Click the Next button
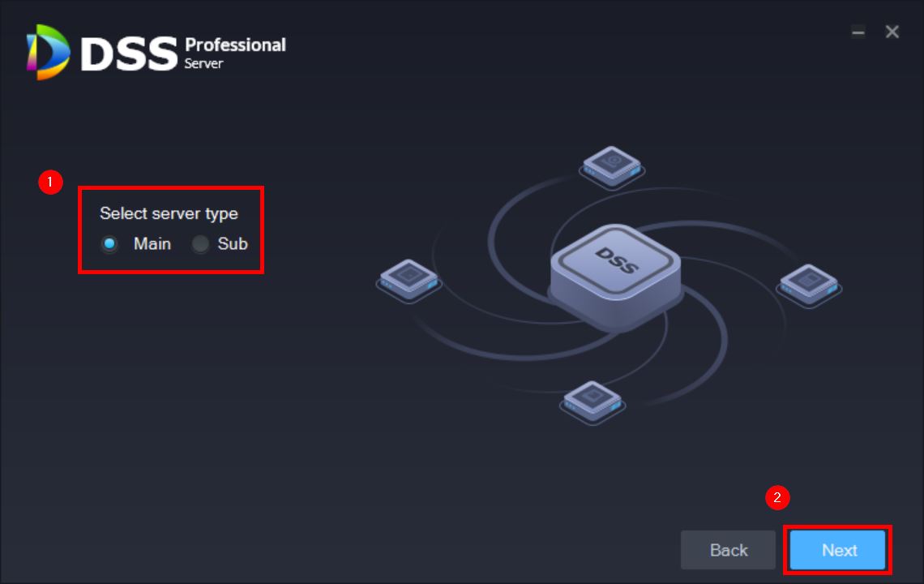Viewport: 924px width, 584px height. pos(837,550)
